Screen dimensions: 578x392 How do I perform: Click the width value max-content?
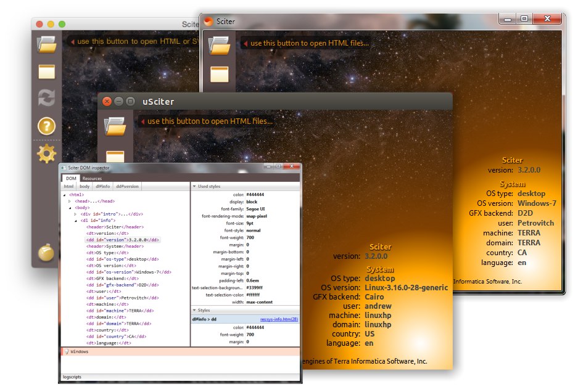click(x=260, y=302)
